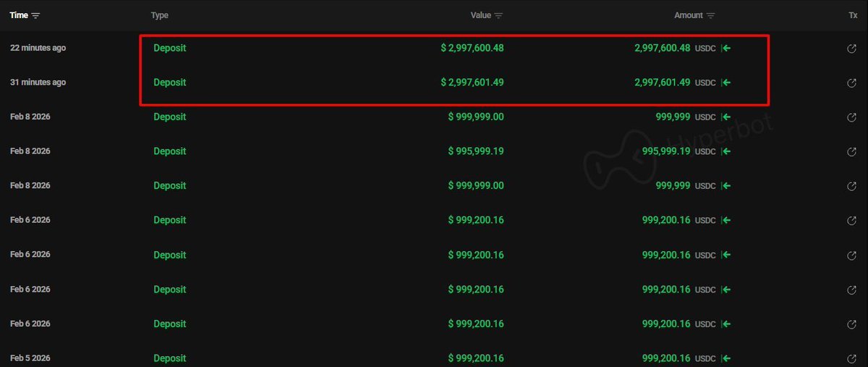Select the $ 2,997,601.49 value cell
This screenshot has width=868, height=367.
[472, 83]
